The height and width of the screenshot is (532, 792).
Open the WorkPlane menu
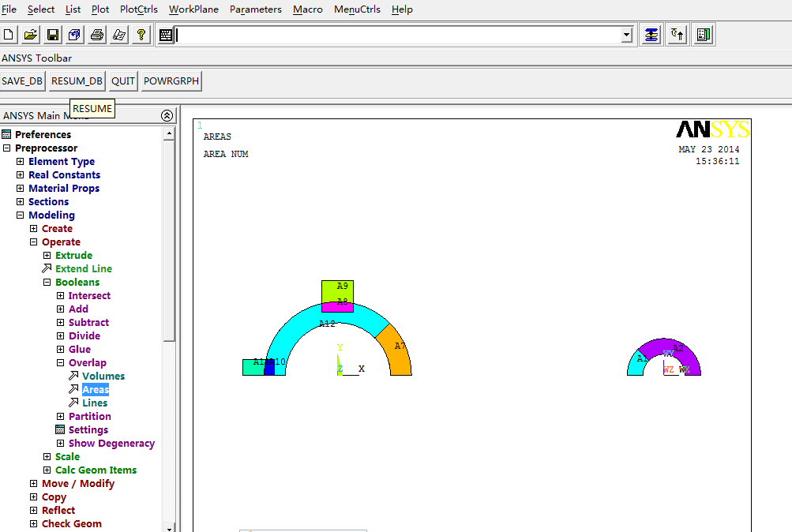193,9
